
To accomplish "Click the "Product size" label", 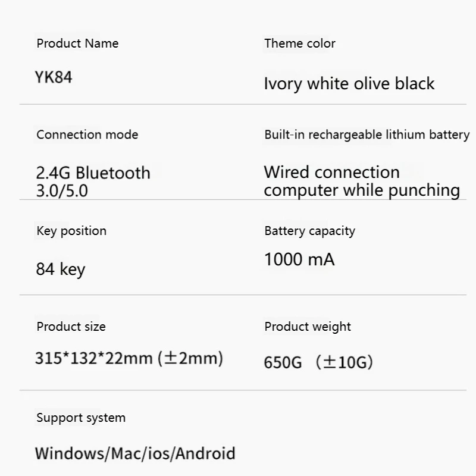I will coord(71,327).
